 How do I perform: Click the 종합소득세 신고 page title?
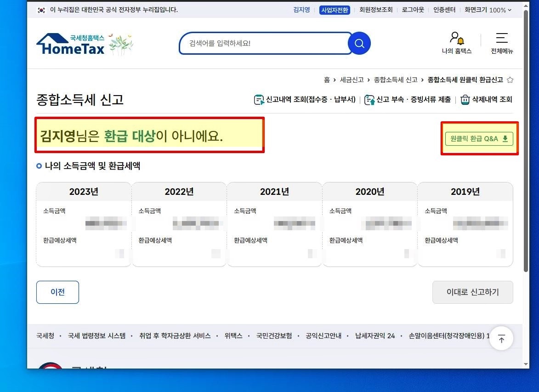tap(80, 100)
